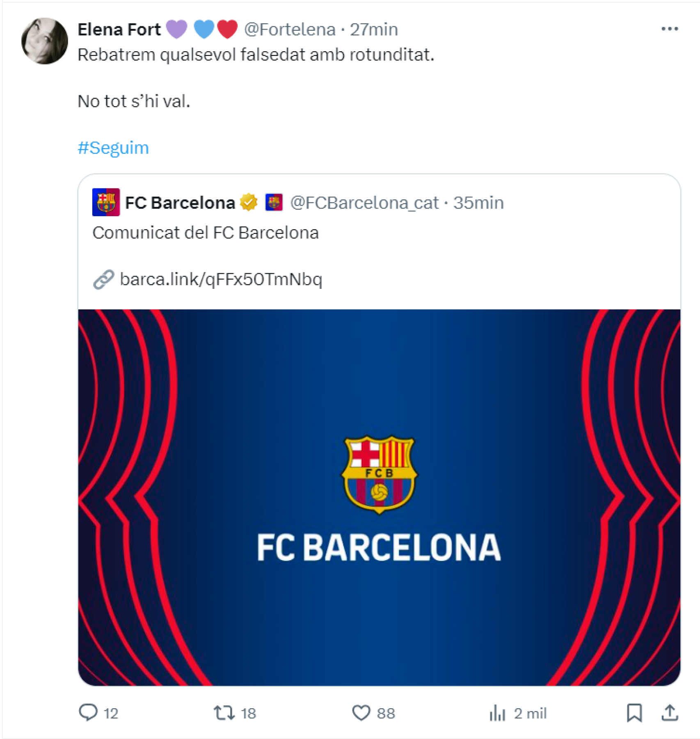Screen dimensions: 700x739
Task: Open the three-dot more options menu
Action: point(669,29)
